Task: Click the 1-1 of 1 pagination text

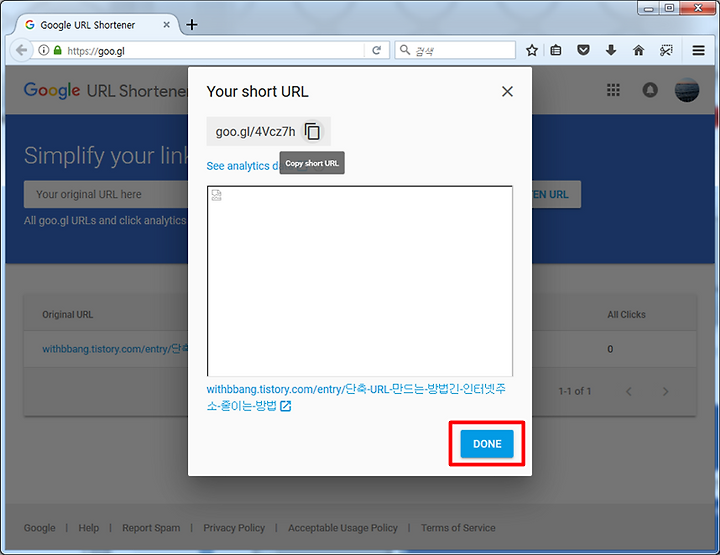Action: tap(574, 391)
